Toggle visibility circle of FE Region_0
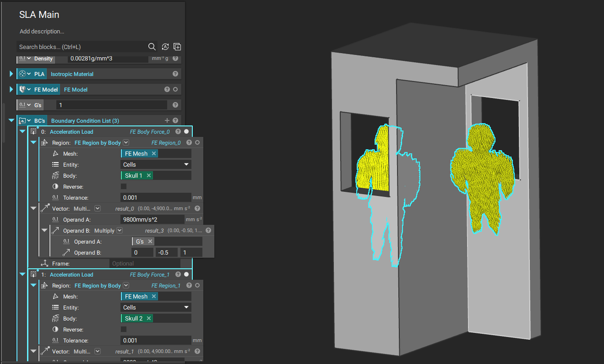604x364 pixels. (197, 142)
